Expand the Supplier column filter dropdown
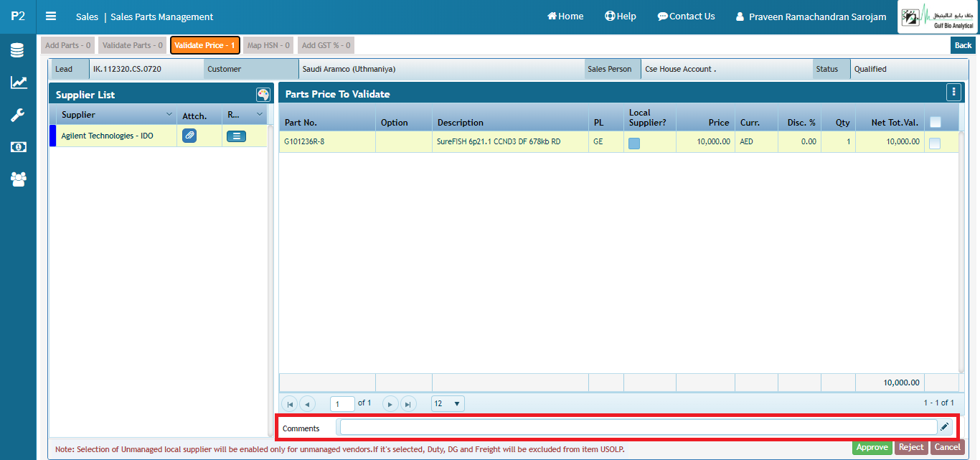This screenshot has height=460, width=980. coord(169,115)
